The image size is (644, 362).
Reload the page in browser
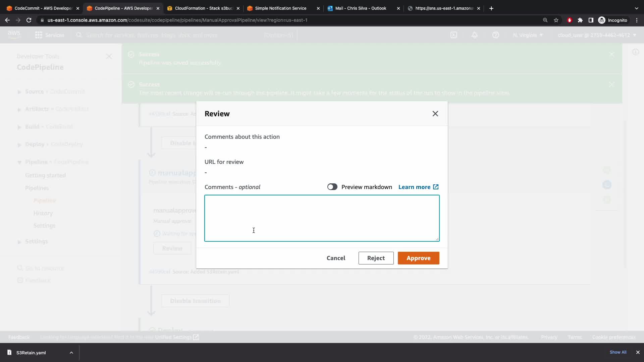click(29, 20)
